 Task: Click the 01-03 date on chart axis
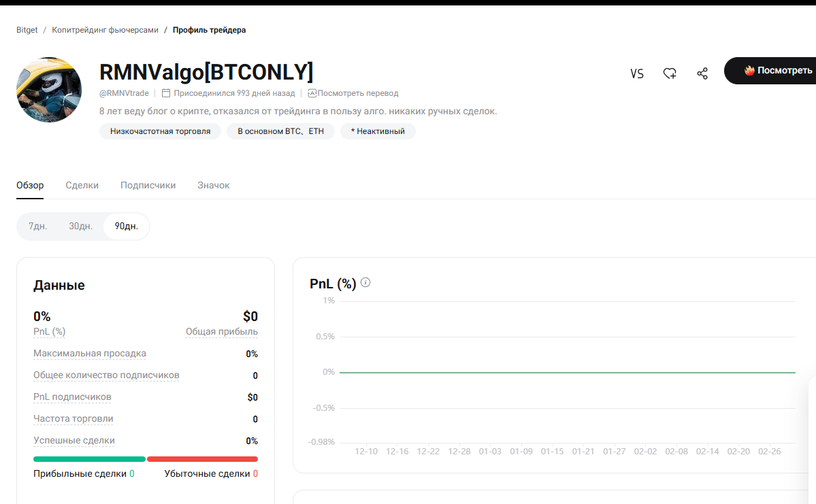coord(490,452)
